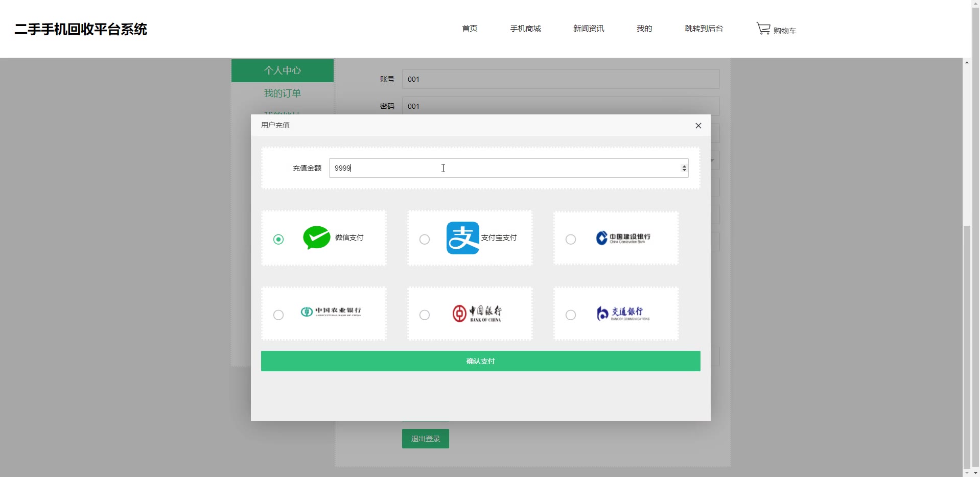Open 我的 navigation item

644,29
